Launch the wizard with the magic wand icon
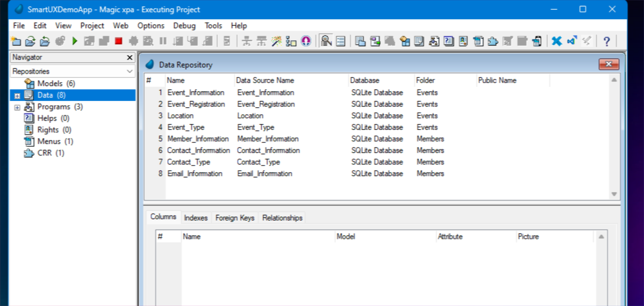Image resolution: width=644 pixels, height=306 pixels. [x=276, y=41]
